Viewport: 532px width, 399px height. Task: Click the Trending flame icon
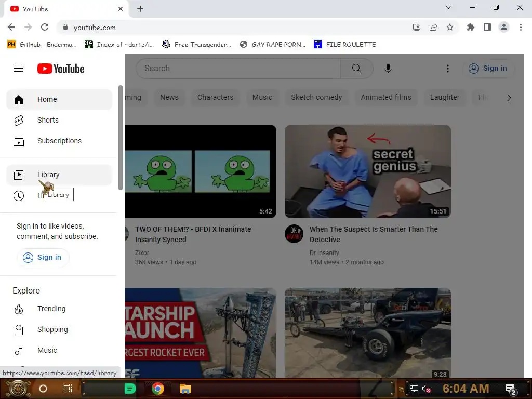point(19,309)
